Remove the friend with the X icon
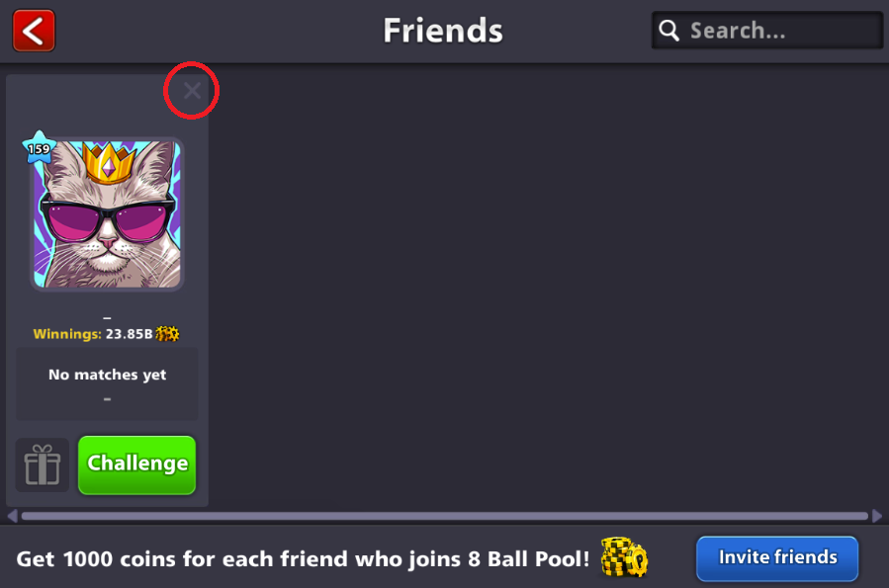Screen dimensions: 889x588 click(192, 91)
